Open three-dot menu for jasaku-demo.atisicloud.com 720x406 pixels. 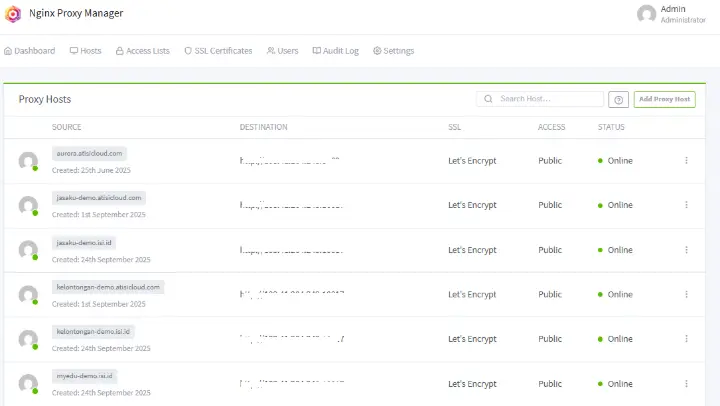pos(686,205)
